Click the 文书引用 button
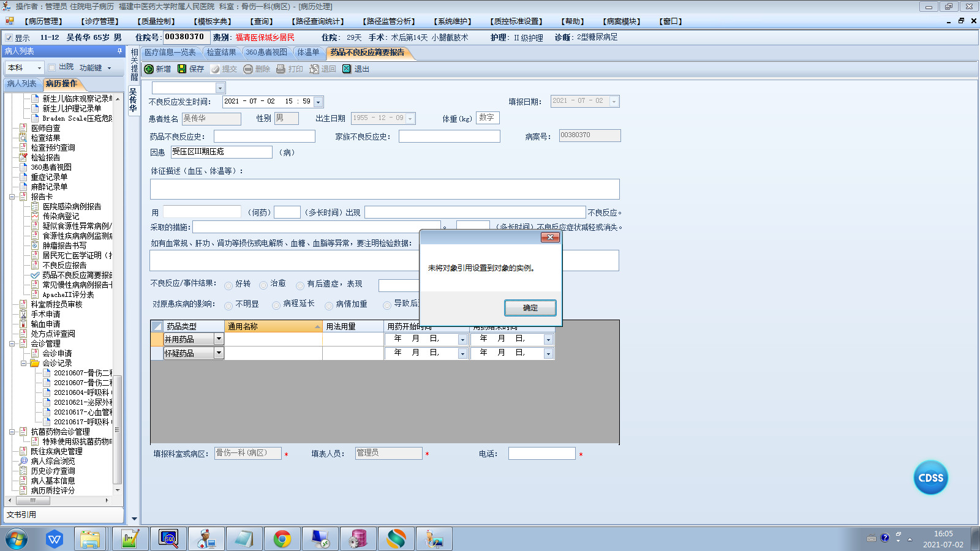This screenshot has width=980, height=551. click(64, 515)
